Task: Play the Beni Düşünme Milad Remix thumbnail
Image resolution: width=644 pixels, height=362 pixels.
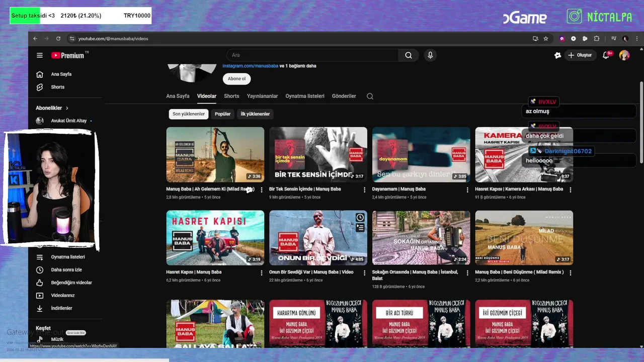Action: [x=524, y=238]
